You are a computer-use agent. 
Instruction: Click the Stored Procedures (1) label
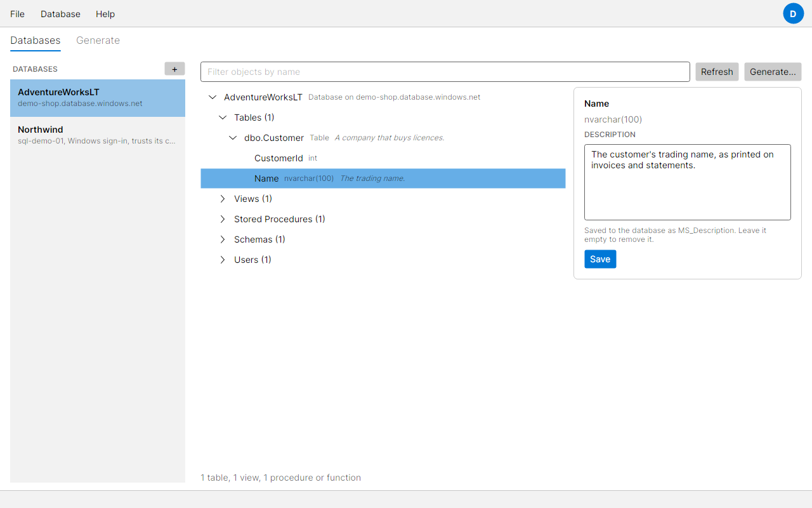(x=280, y=219)
